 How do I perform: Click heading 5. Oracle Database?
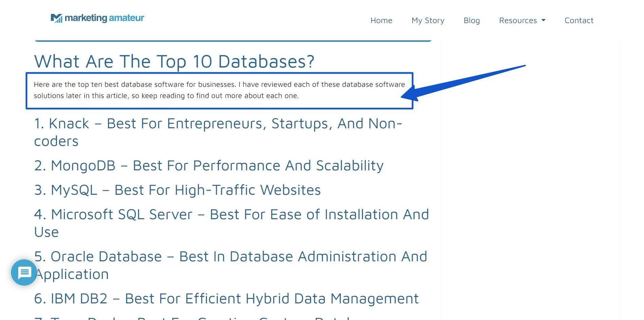[231, 265]
